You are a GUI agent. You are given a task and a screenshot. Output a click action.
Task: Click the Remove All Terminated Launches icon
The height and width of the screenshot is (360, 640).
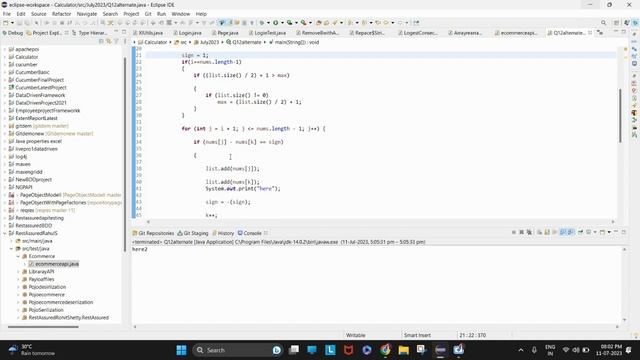pos(529,232)
